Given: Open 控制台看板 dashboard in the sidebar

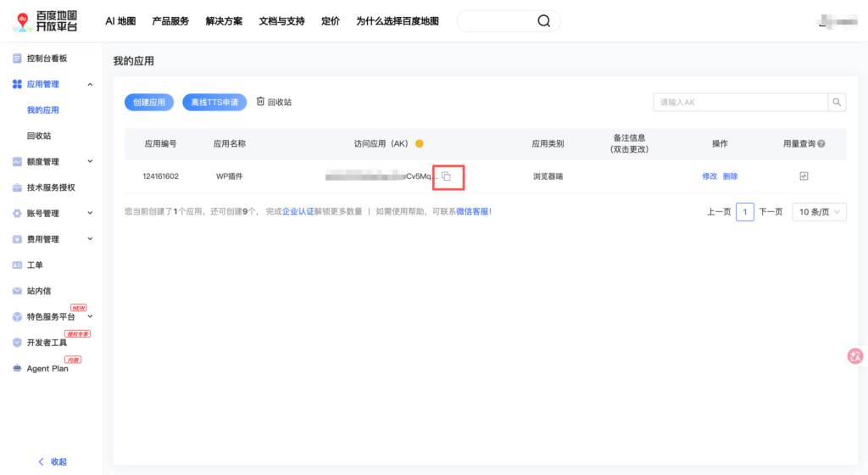Looking at the screenshot, I should (47, 59).
